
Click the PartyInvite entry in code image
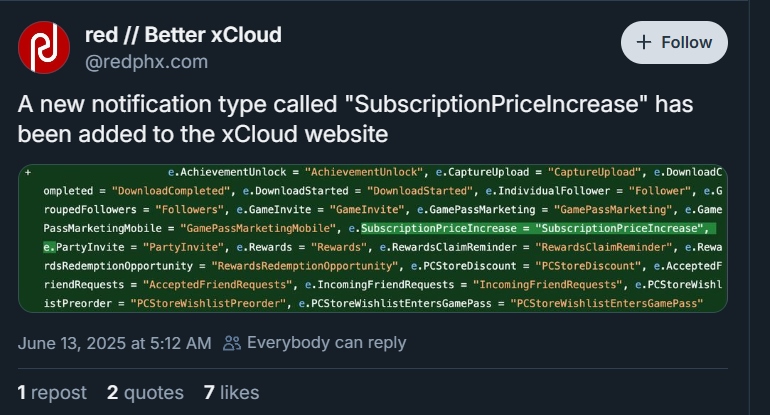134,247
